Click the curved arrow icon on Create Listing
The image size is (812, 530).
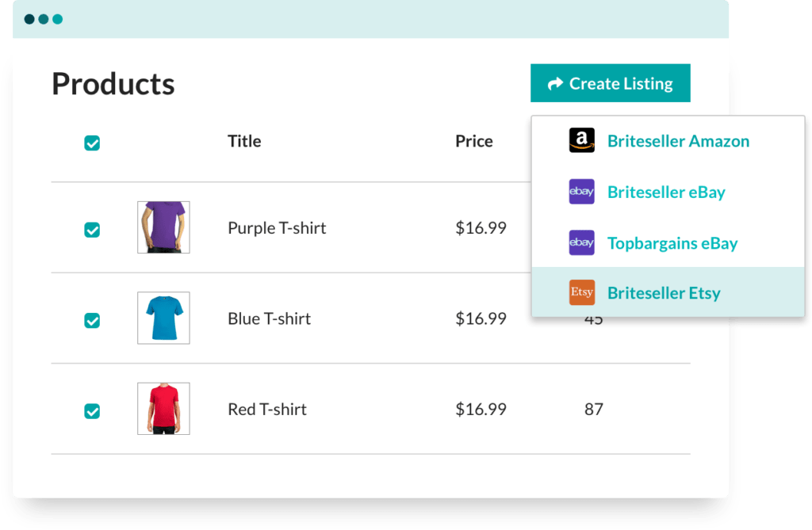(x=556, y=82)
